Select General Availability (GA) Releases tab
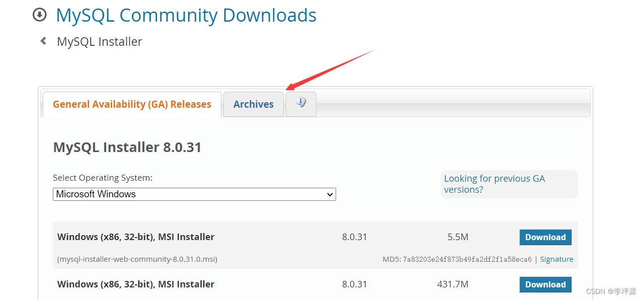The width and height of the screenshot is (644, 300). pyautogui.click(x=132, y=104)
